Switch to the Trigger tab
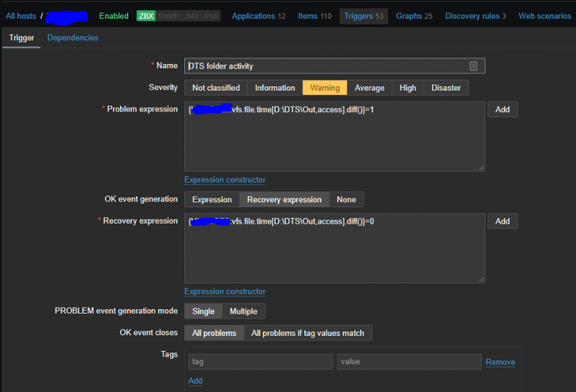 (22, 38)
